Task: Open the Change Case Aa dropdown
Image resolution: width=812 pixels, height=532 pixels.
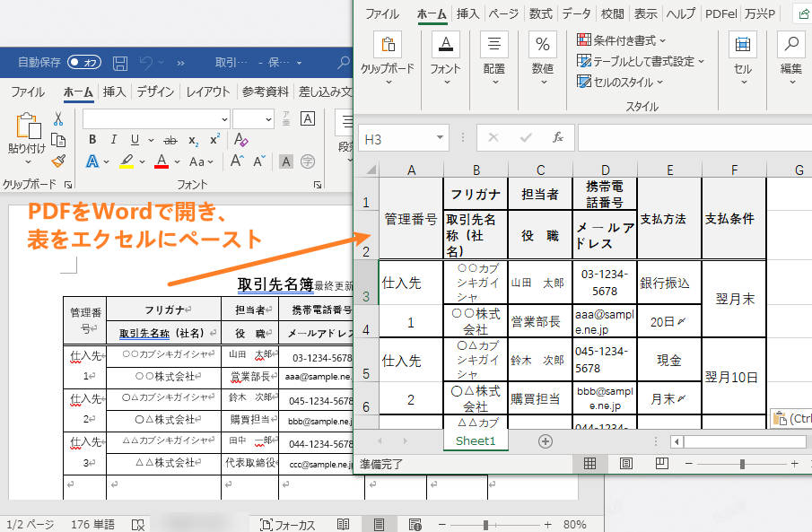Action: (201, 162)
